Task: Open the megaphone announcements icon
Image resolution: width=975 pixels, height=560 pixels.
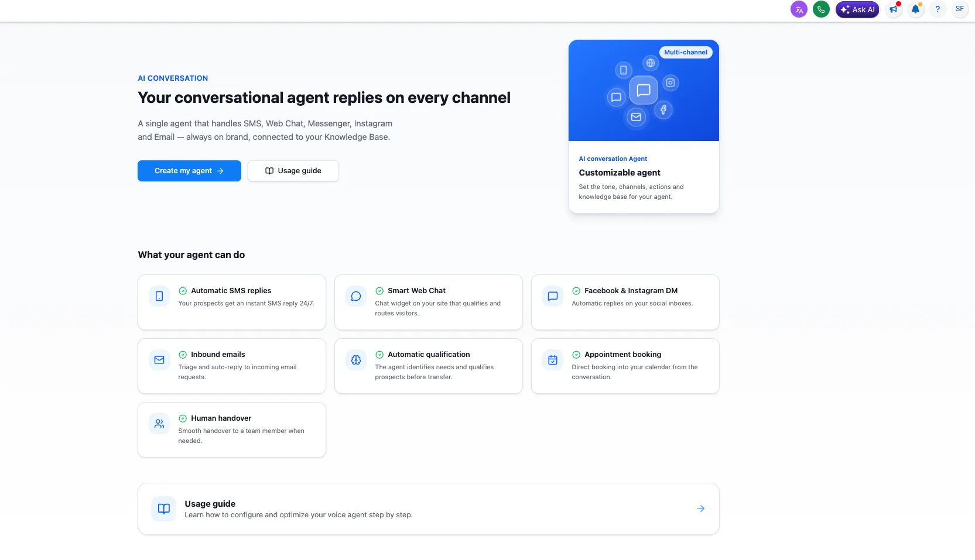Action: pyautogui.click(x=894, y=9)
